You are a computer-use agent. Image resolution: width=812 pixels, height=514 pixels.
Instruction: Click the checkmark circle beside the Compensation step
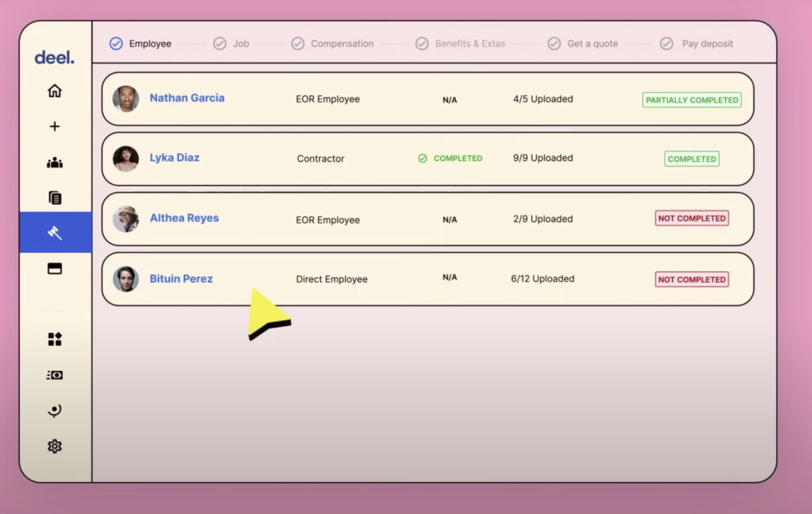(297, 44)
